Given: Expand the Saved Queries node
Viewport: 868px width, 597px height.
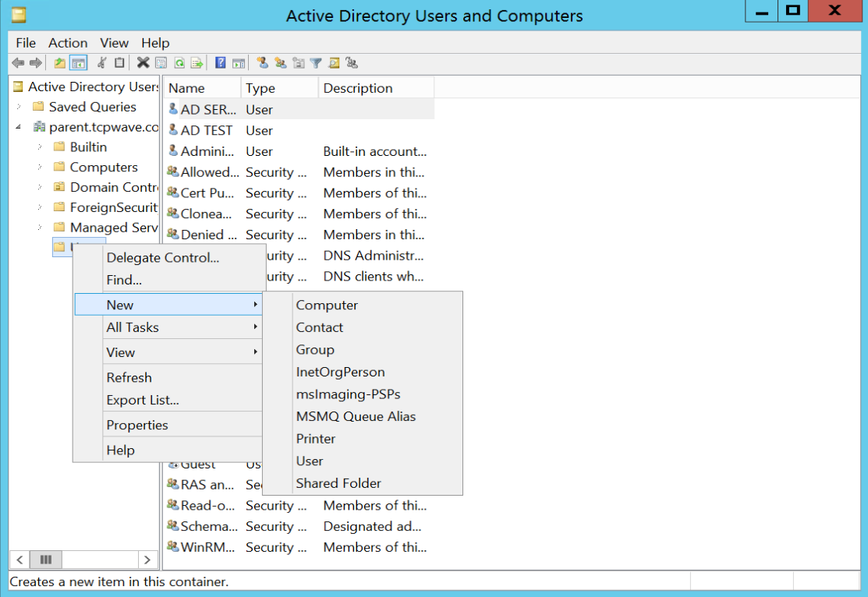Looking at the screenshot, I should 19,106.
